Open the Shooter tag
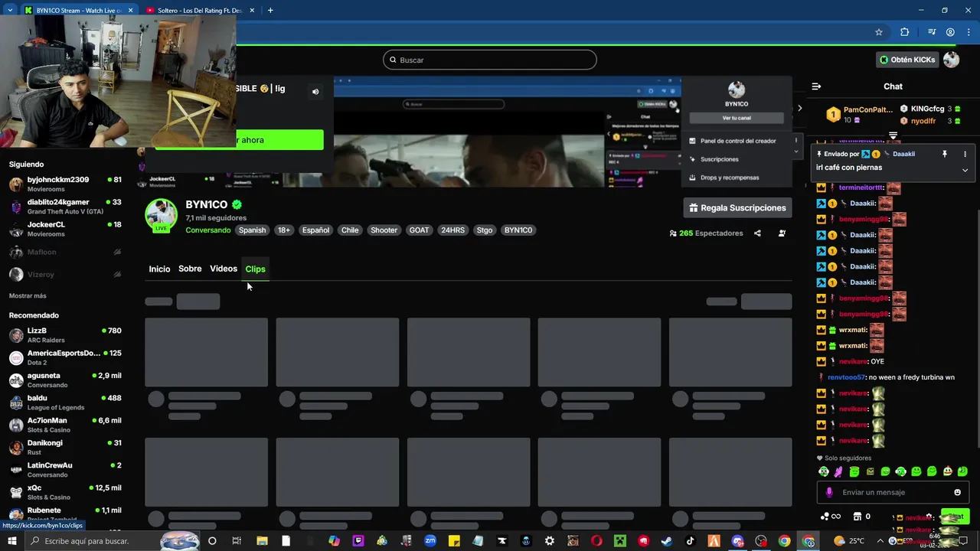980x551 pixels. click(x=384, y=230)
